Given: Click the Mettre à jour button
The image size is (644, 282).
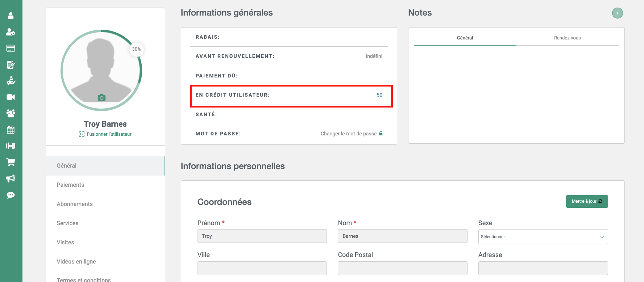Looking at the screenshot, I should pos(587,201).
